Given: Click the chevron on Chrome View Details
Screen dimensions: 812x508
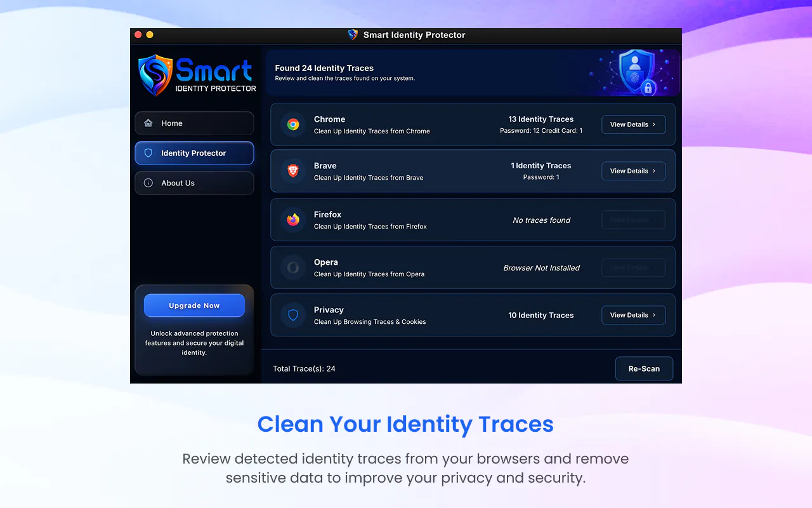Looking at the screenshot, I should click(x=654, y=124).
